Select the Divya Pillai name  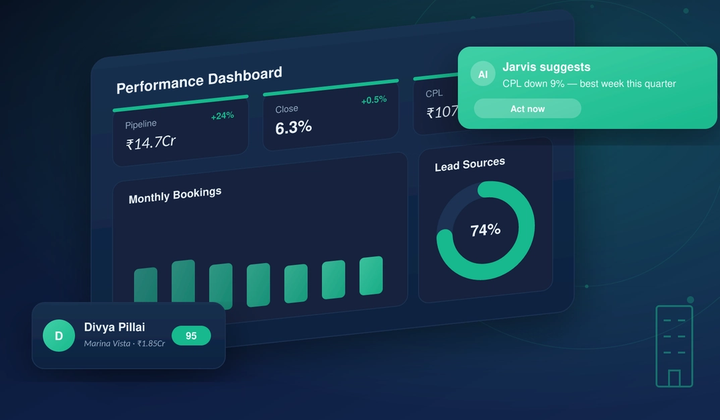114,327
